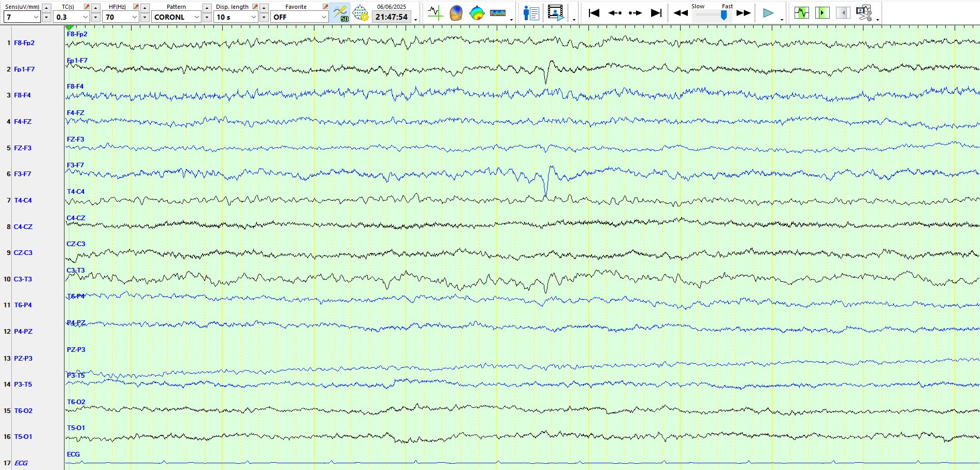Open the video clip scissors tool
This screenshot has width=980, height=470.
tap(864, 13)
